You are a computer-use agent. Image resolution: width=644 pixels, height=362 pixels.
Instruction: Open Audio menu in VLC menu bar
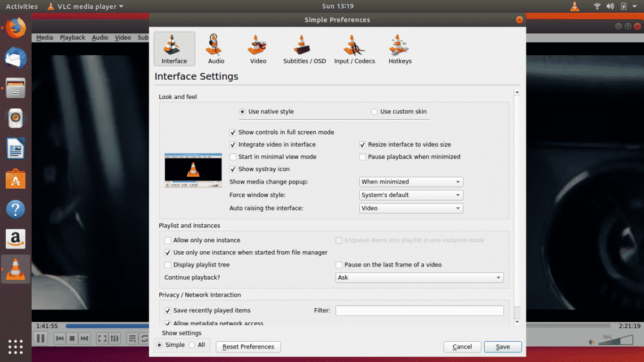[x=100, y=37]
